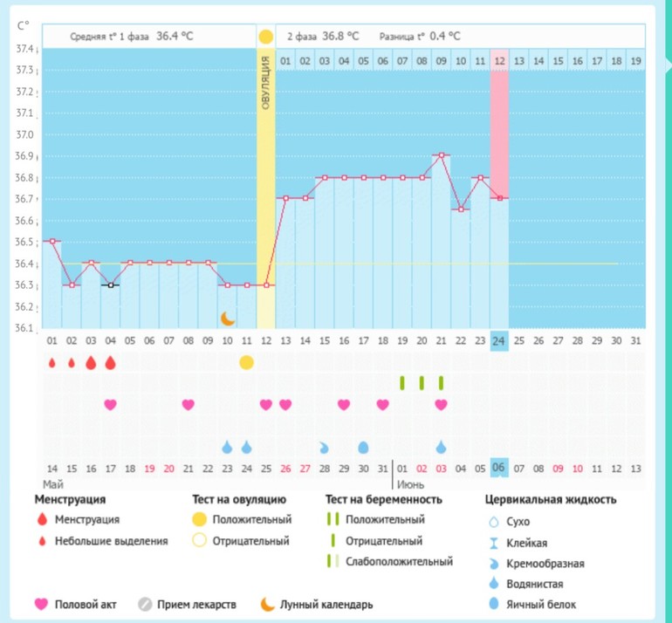Viewport: 672px width, 623px height.
Task: Click the 'Прием лекарств' legend icon
Action: point(146,604)
